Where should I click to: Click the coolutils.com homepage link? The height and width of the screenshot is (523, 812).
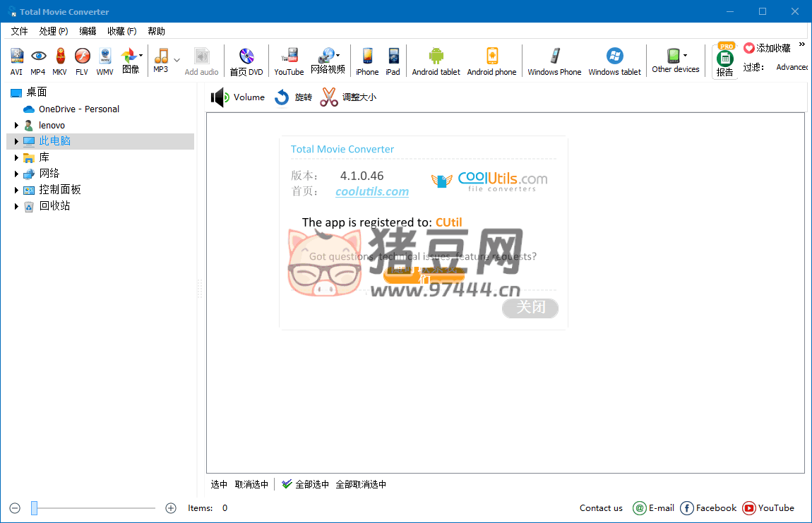372,191
